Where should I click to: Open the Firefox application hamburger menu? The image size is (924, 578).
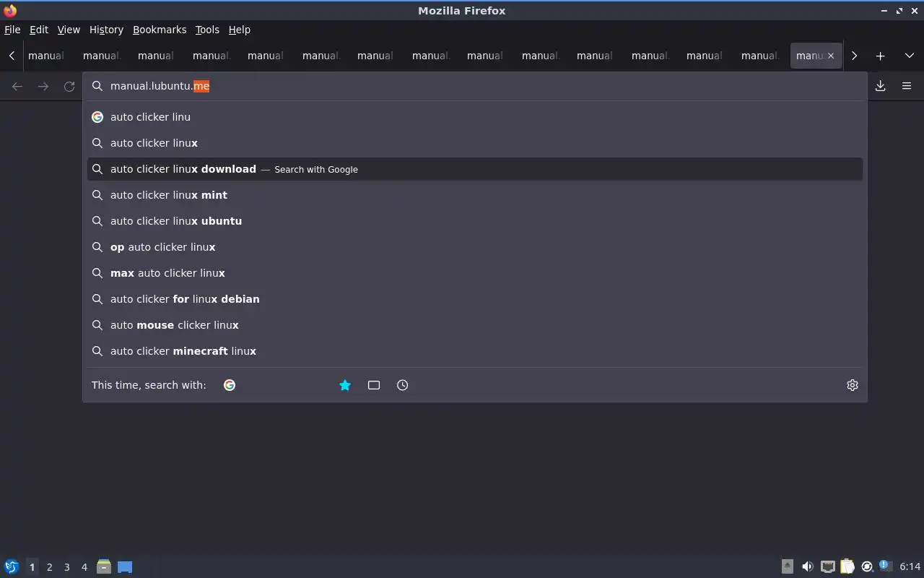coord(907,86)
